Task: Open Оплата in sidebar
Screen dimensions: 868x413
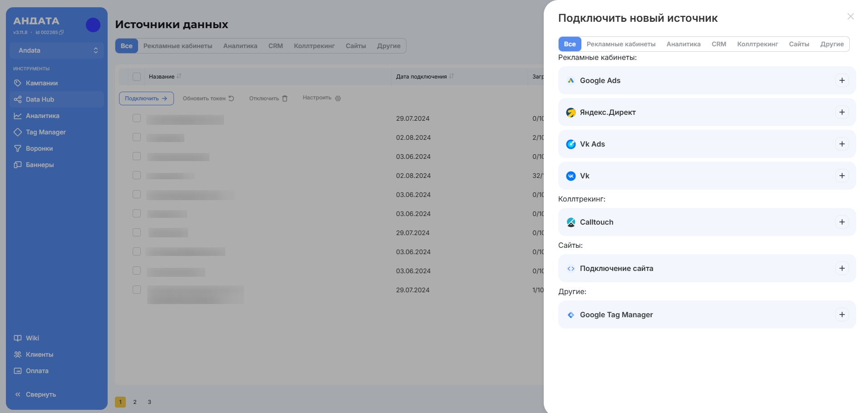Action: pyautogui.click(x=57, y=371)
